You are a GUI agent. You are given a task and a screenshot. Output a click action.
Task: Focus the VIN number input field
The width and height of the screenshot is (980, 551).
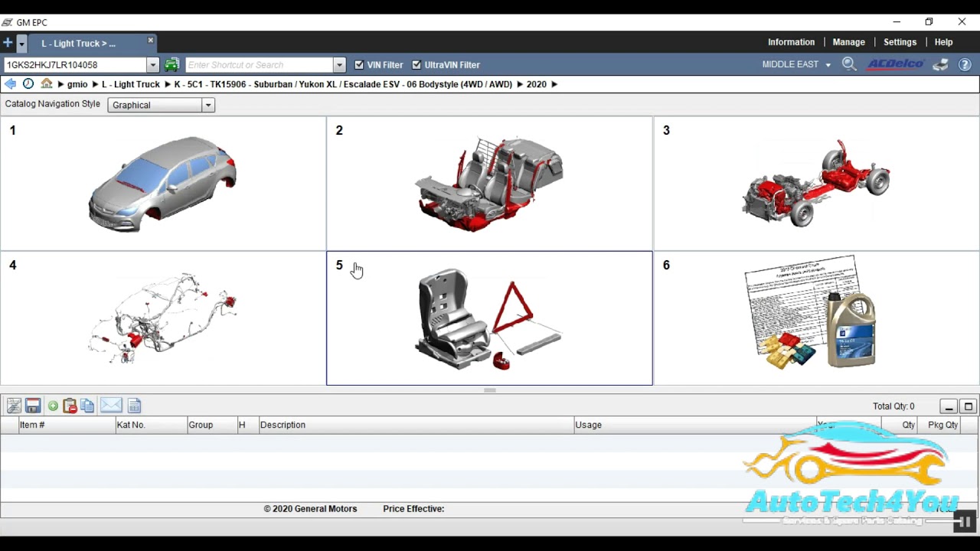tap(74, 65)
